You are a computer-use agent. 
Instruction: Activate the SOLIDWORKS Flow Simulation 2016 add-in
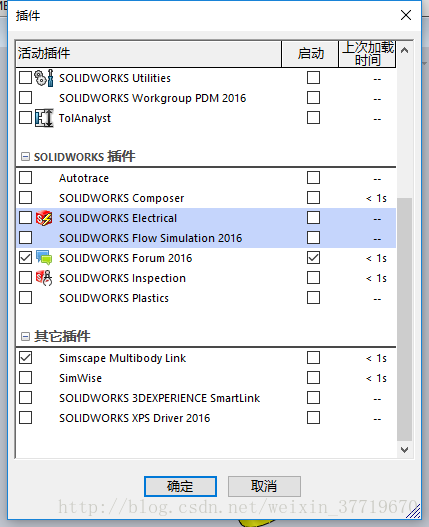(26, 238)
